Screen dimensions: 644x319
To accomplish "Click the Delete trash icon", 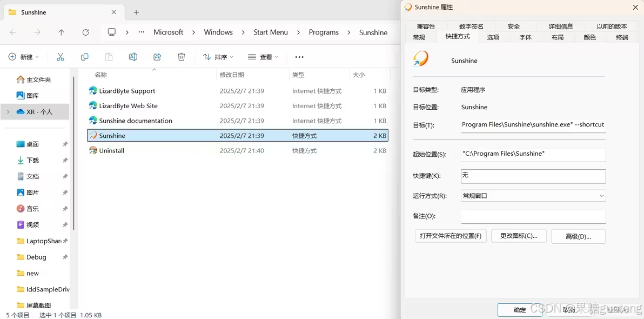I will click(x=181, y=57).
